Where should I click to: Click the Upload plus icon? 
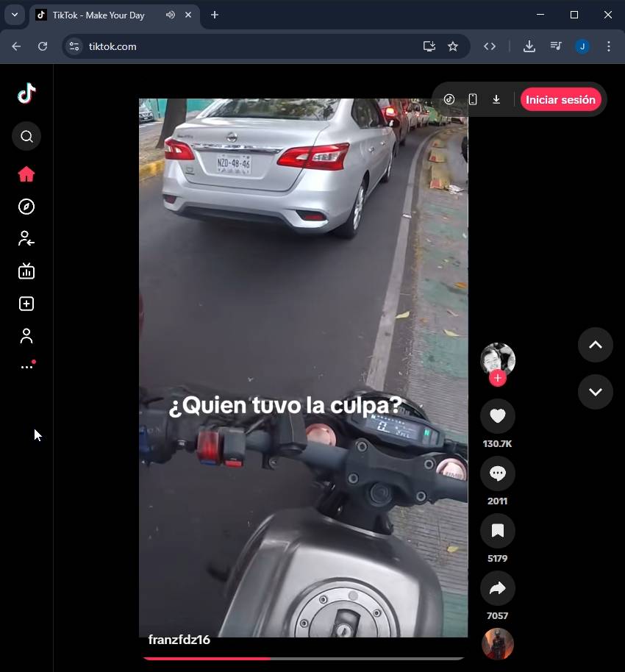(x=26, y=304)
